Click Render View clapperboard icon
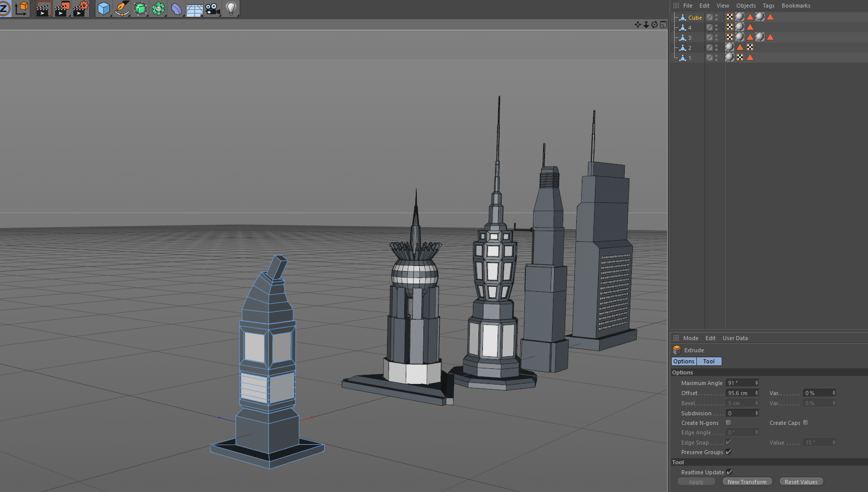This screenshot has width=868, height=492. point(44,9)
